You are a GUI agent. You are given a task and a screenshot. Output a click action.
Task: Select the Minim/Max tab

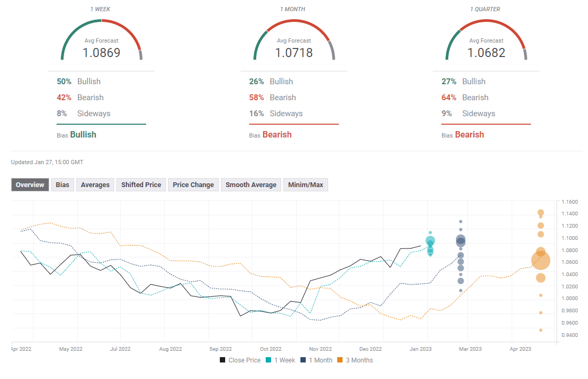[306, 185]
